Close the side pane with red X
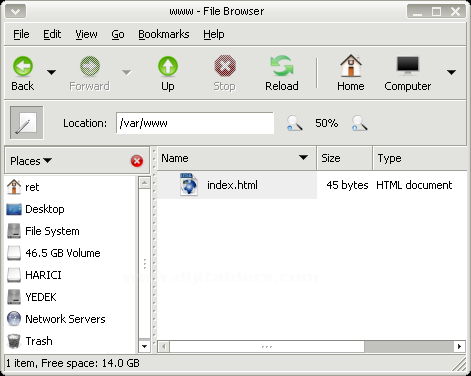 click(x=137, y=161)
